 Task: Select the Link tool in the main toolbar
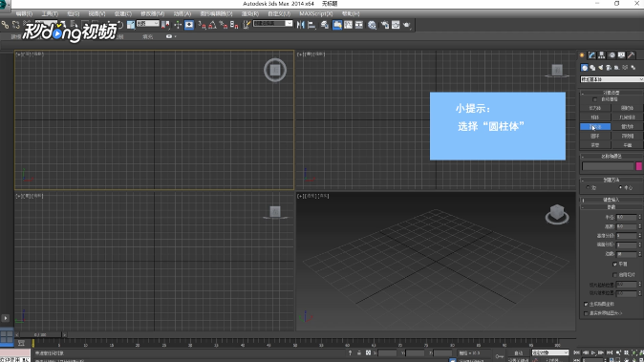[5, 25]
